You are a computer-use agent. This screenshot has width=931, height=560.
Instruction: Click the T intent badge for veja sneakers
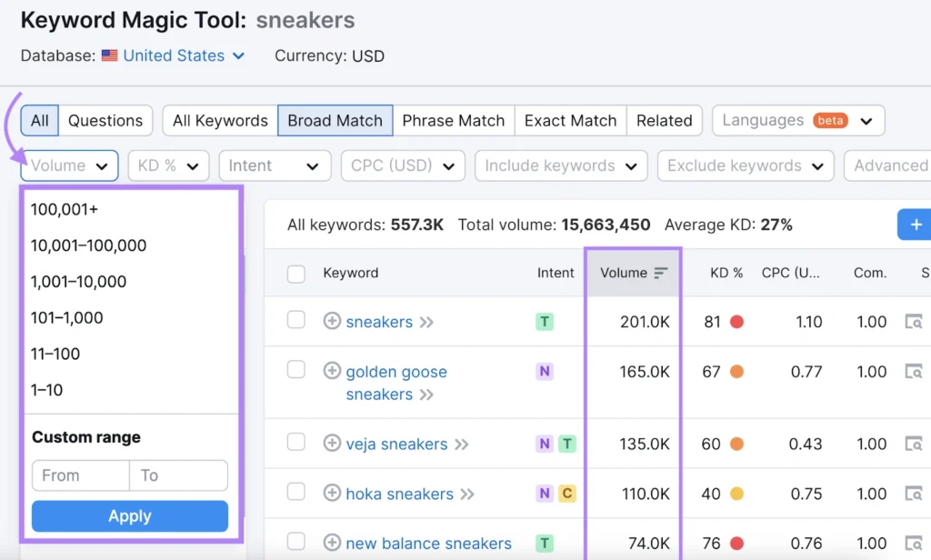pos(567,444)
